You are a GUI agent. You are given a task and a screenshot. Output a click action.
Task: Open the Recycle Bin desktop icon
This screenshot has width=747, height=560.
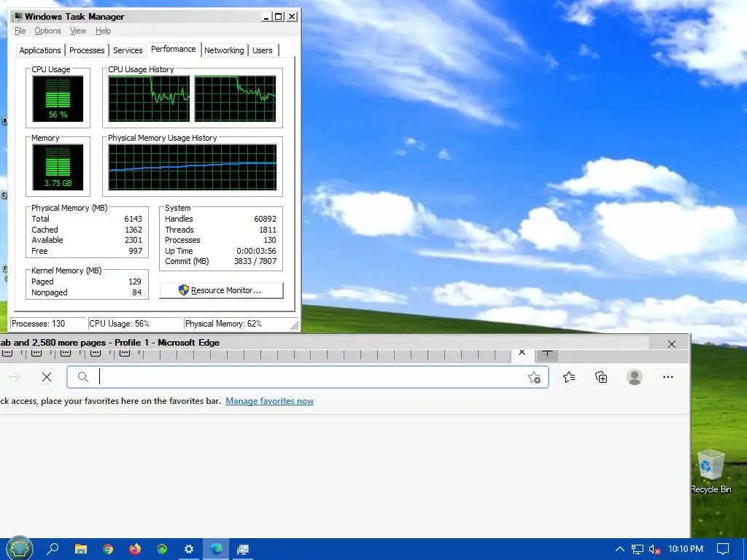(x=711, y=472)
